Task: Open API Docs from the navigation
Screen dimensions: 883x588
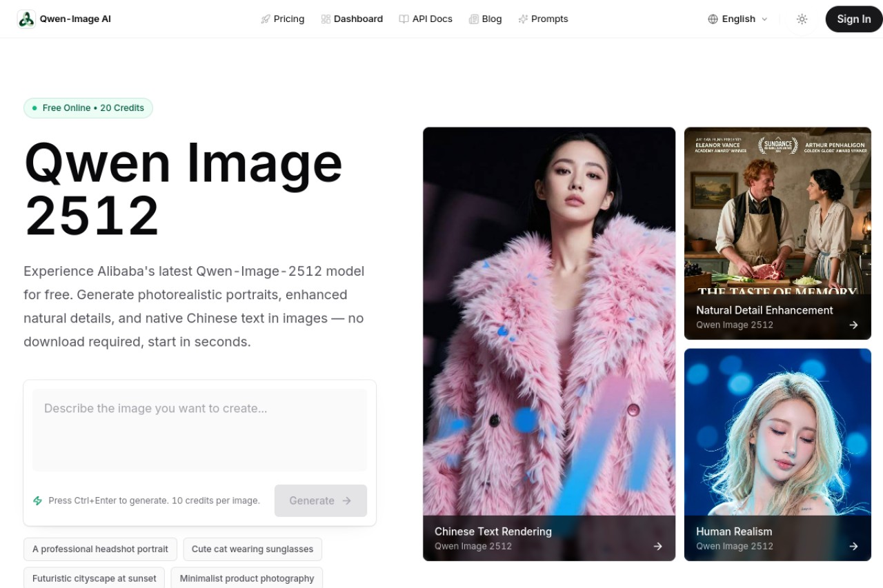Action: (426, 19)
